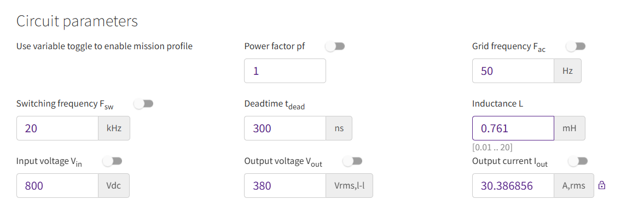Select the Input voltage field showing 800
644x217 pixels.
click(57, 186)
